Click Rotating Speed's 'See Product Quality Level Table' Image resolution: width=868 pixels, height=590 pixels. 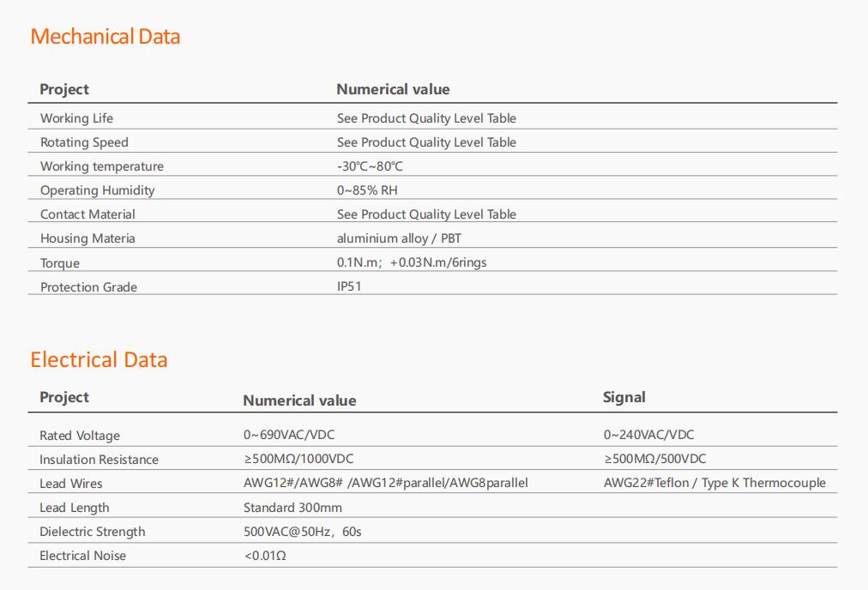click(x=426, y=142)
